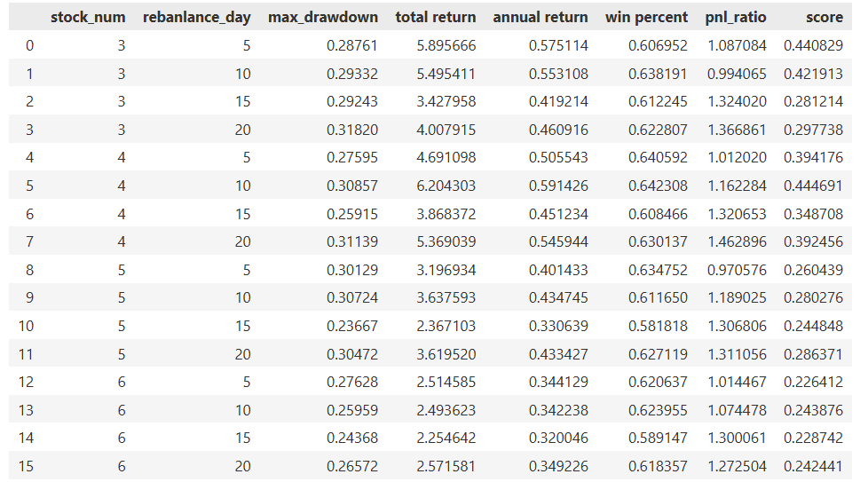The height and width of the screenshot is (482, 868).
Task: Click the score column header
Action: (825, 17)
